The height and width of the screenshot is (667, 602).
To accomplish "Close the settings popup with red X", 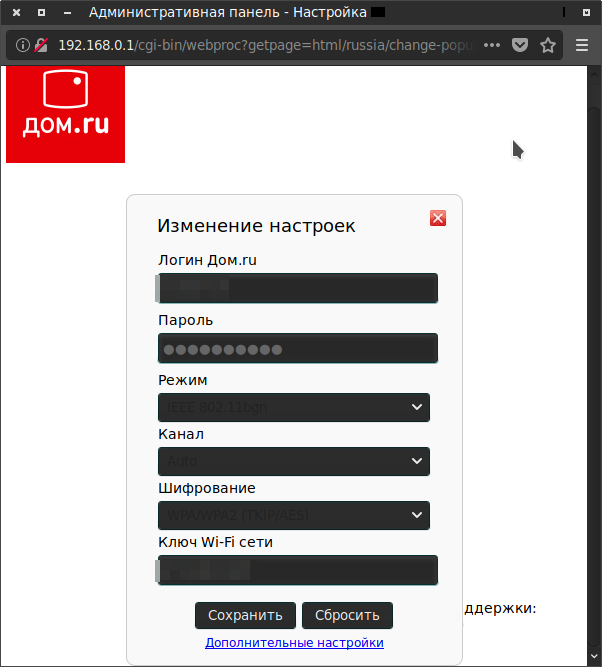I will point(437,219).
